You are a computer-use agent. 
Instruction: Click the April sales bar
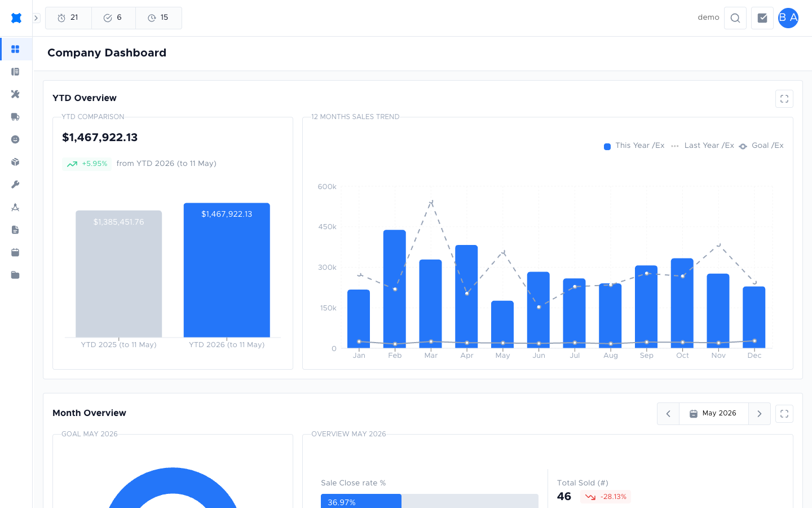click(466, 296)
